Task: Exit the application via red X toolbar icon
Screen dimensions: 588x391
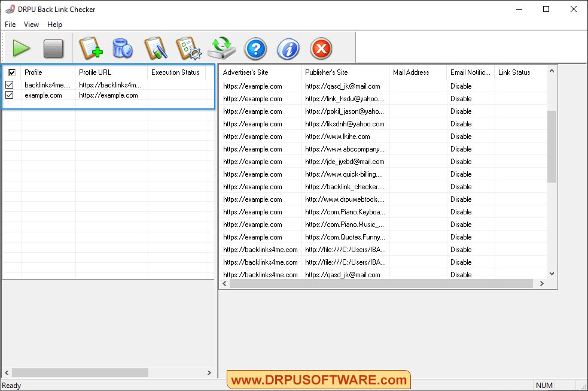Action: pos(321,49)
